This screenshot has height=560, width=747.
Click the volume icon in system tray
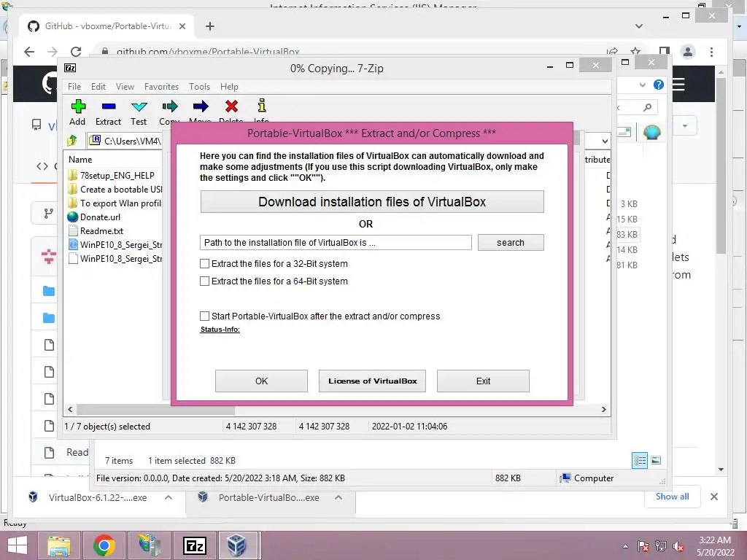pyautogui.click(x=678, y=546)
